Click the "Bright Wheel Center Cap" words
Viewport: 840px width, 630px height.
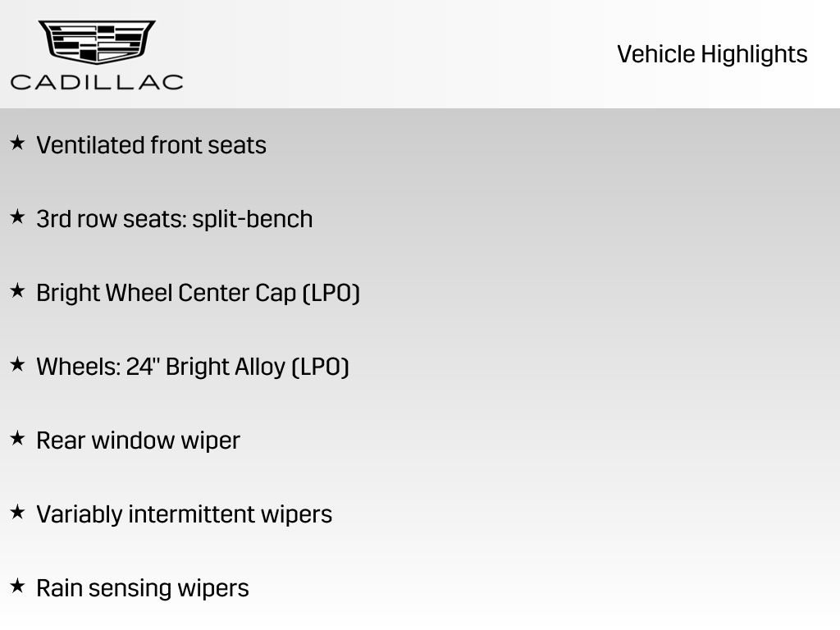tap(166, 293)
